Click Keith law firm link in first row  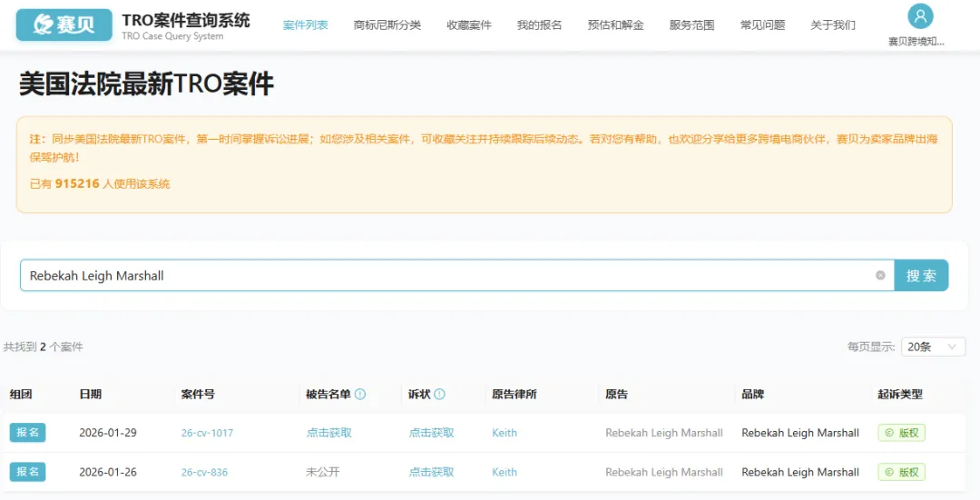coord(505,433)
